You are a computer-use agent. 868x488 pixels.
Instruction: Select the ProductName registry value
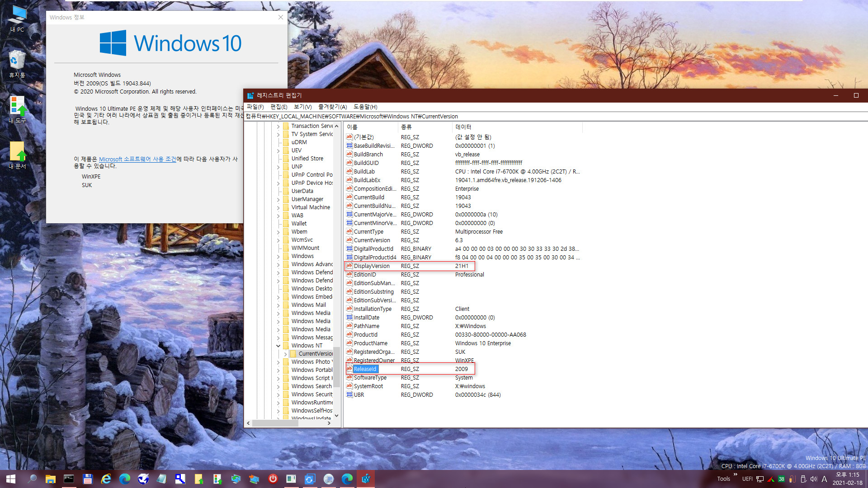coord(371,343)
